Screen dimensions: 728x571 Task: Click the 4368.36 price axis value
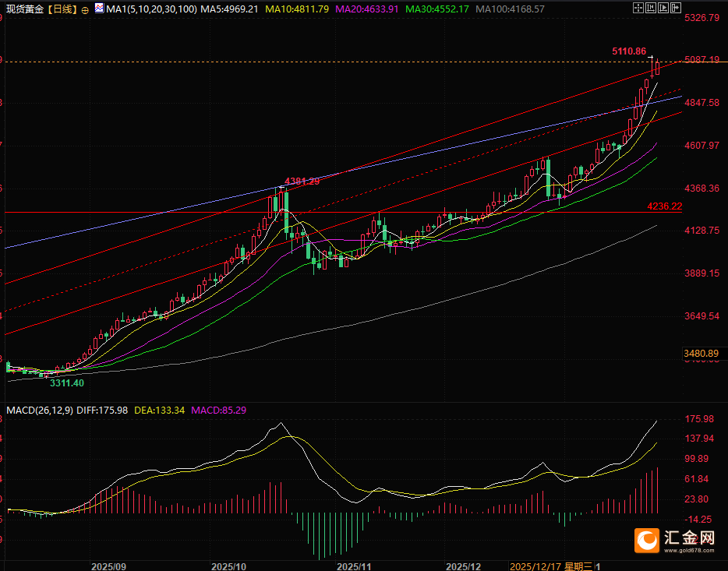pos(702,188)
